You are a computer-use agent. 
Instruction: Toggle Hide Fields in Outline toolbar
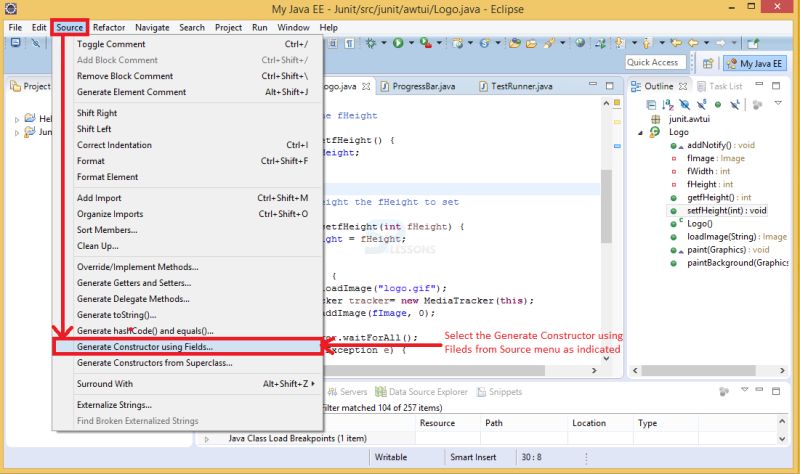(685, 105)
